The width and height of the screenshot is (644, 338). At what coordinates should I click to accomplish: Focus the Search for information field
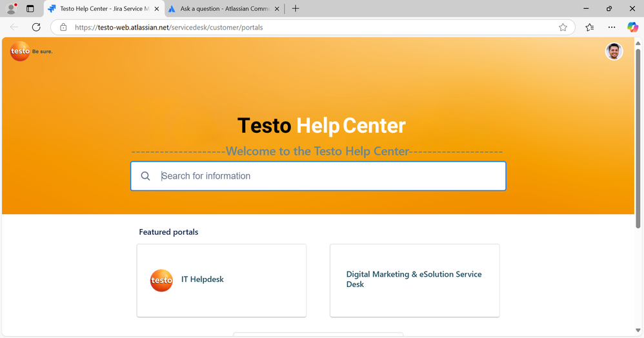tap(318, 176)
